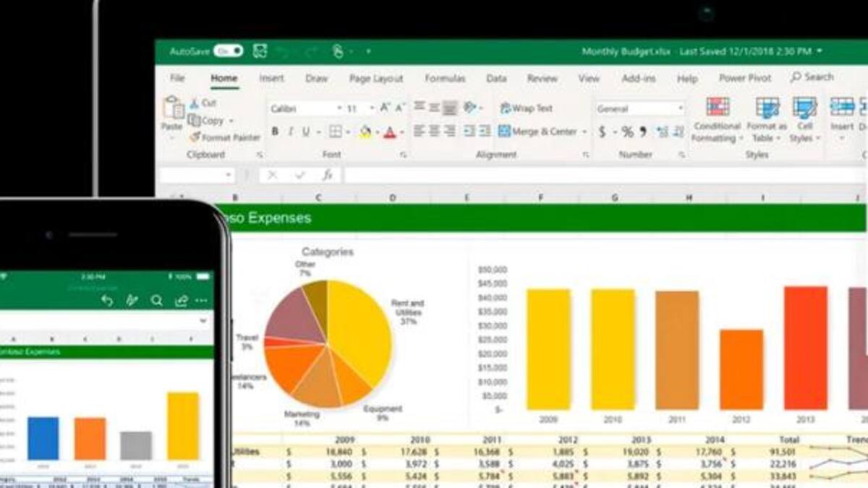Open the Review tab
This screenshot has height=488, width=868.
(x=542, y=78)
